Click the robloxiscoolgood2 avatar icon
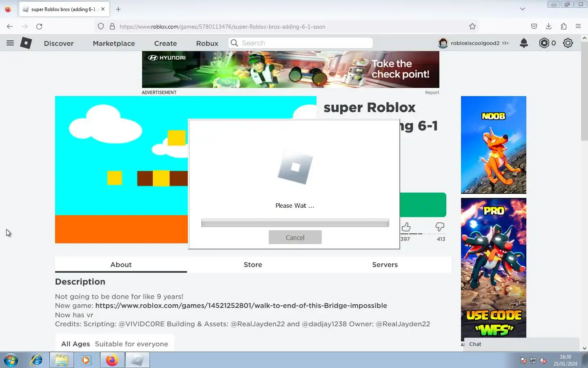588x368 pixels. (x=443, y=43)
